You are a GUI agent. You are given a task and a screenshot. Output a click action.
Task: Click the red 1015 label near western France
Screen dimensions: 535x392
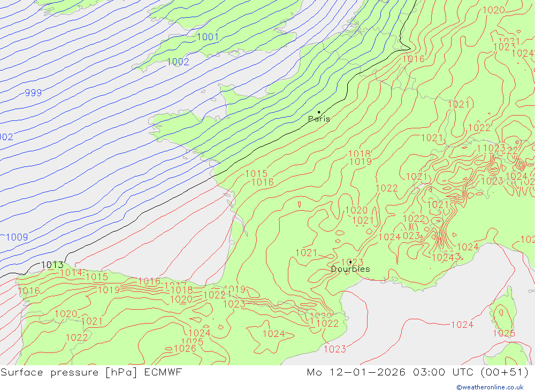point(256,174)
